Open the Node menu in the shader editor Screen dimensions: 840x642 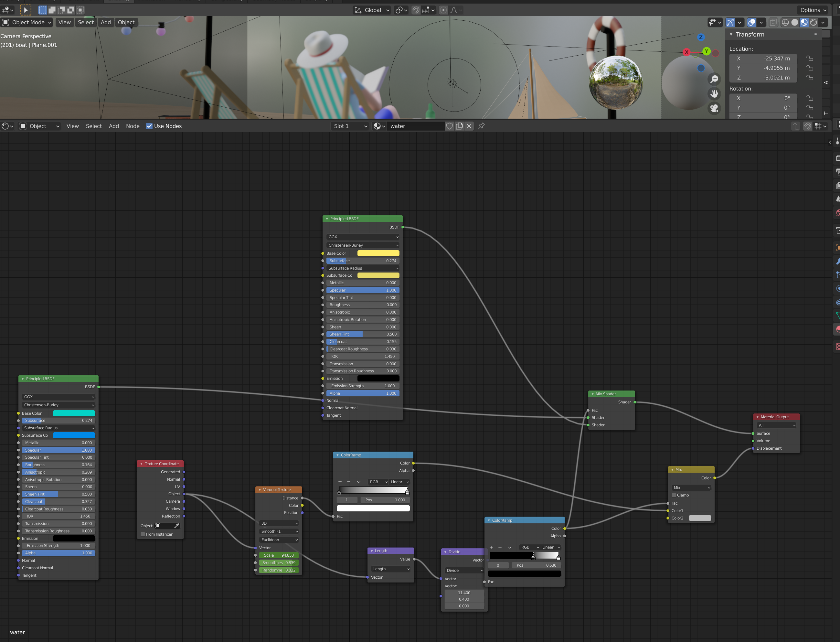coord(133,126)
